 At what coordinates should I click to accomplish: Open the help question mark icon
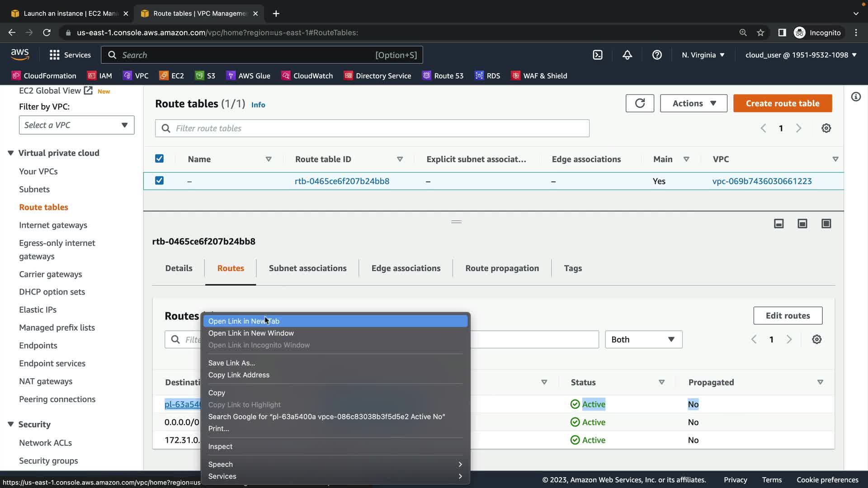[657, 55]
